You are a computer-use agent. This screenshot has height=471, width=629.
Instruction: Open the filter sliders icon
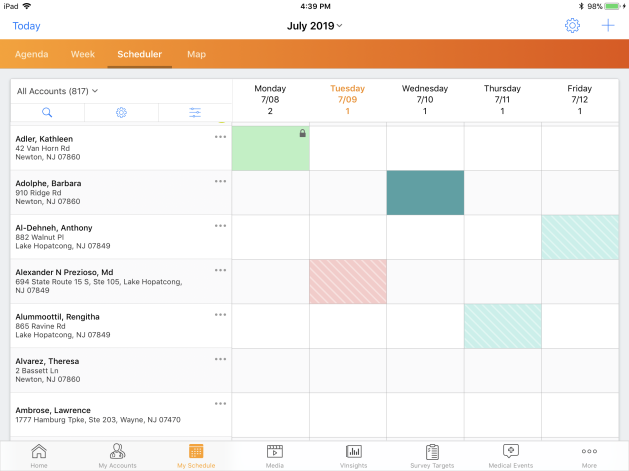195,113
